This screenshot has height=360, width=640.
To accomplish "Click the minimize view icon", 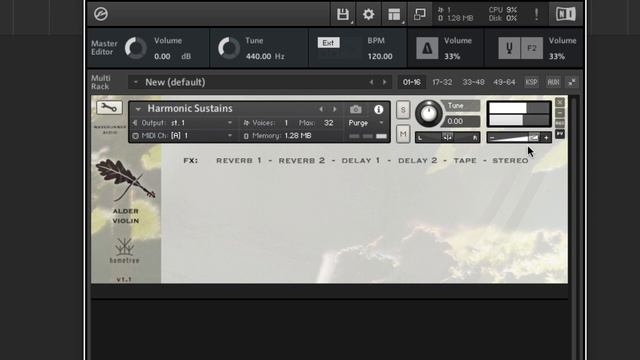I will click(420, 14).
